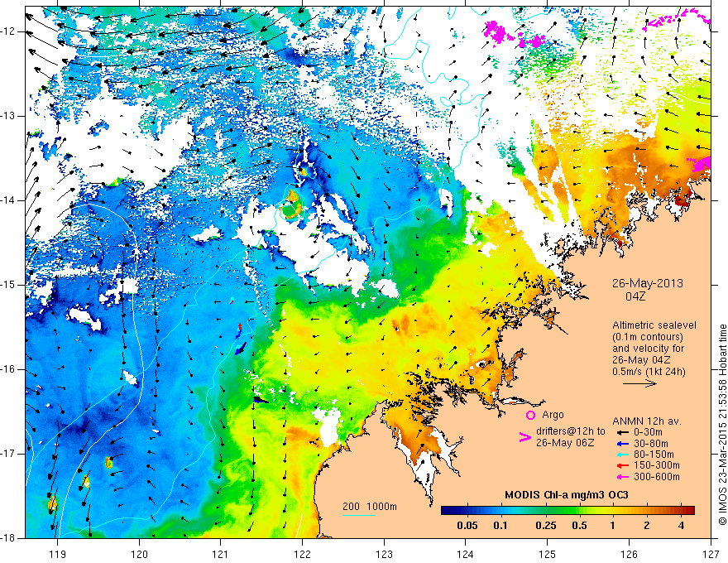The height and width of the screenshot is (563, 728).
Task: Click the 127 longitude axis label
Action: 711,554
